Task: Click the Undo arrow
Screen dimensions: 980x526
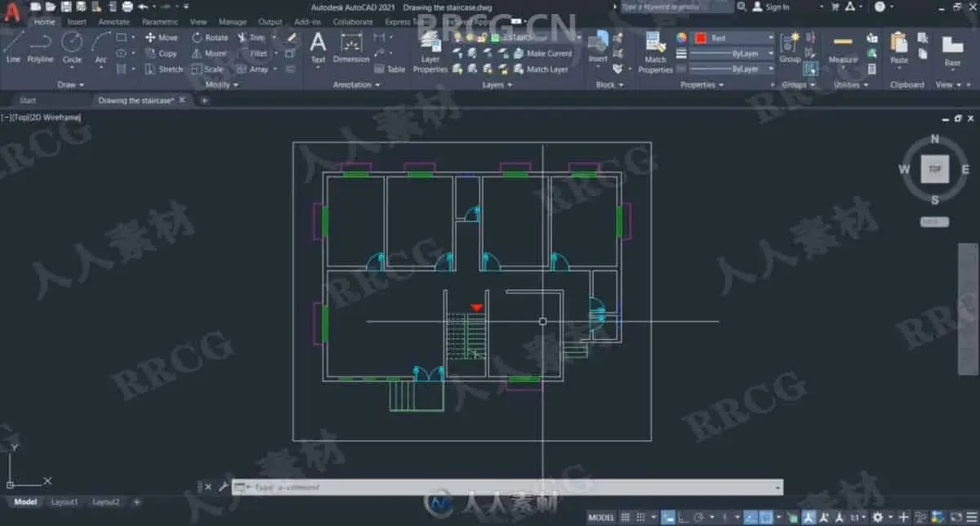Action: point(143,7)
